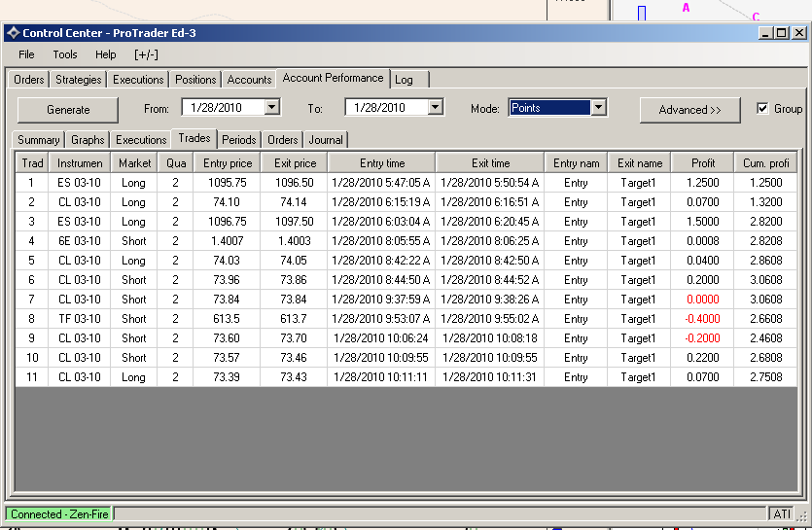Minimize the Control Center window

pos(766,33)
